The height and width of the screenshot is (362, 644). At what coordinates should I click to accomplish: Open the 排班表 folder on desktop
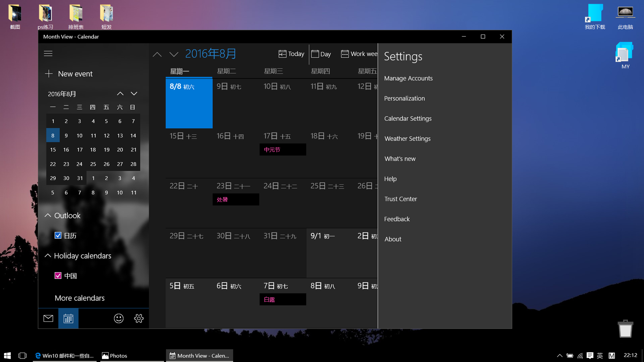pyautogui.click(x=76, y=17)
